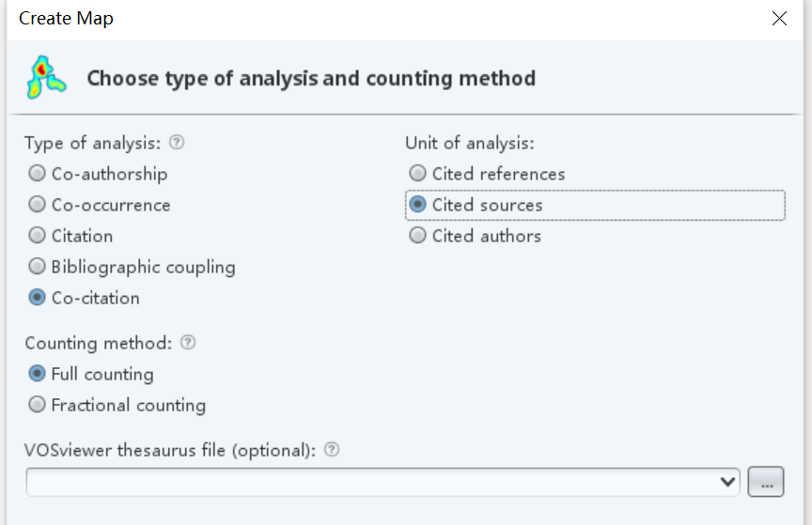This screenshot has height=525, width=812.
Task: Close the Create Map dialog
Action: 779,19
